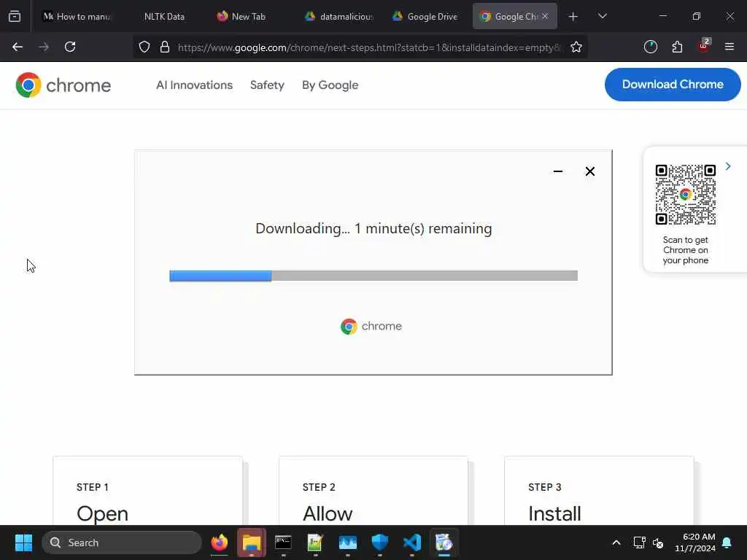Open the circular timer toolbar icon
Image resolution: width=747 pixels, height=560 pixels.
click(x=650, y=47)
